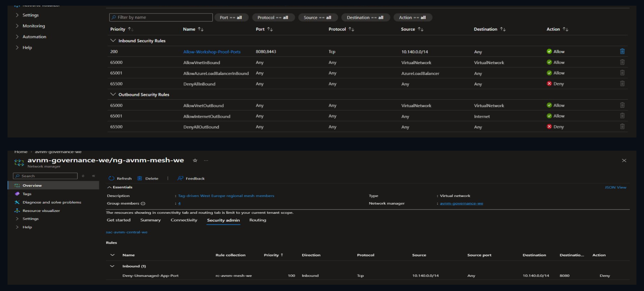Switch to the Routing tab
The image size is (644, 291).
click(x=258, y=220)
